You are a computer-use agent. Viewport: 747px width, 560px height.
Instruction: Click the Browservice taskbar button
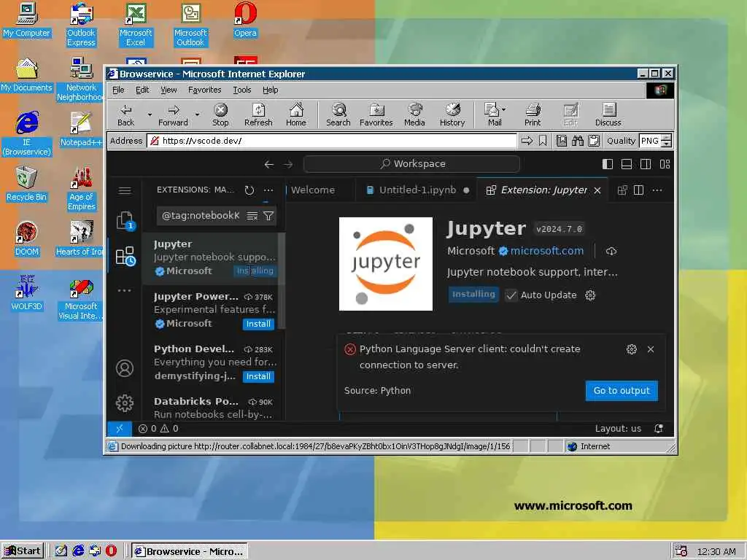coord(190,551)
